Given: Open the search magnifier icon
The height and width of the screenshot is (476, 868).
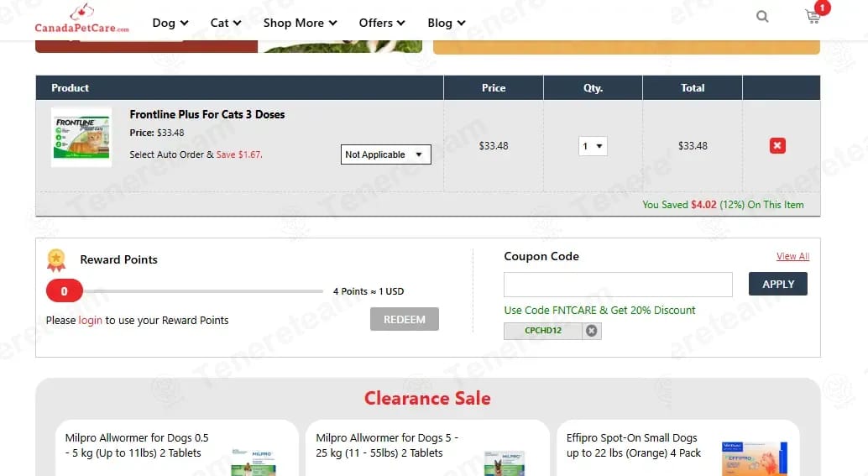Looking at the screenshot, I should 762,17.
